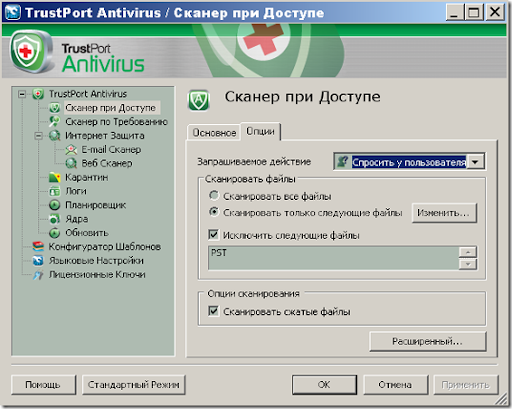This screenshot has width=512, height=409.
Task: Open Расширенный... settings button
Action: click(428, 341)
